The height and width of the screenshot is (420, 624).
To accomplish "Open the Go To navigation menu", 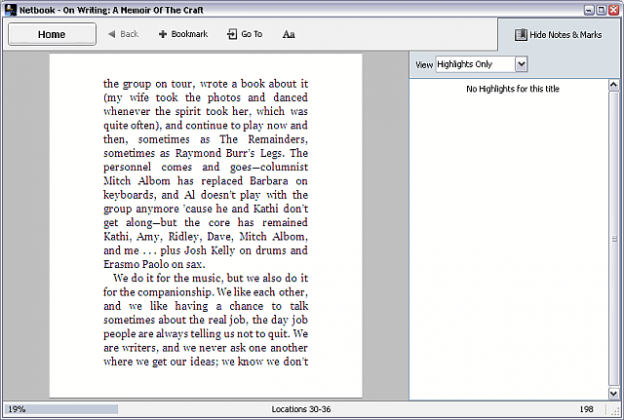I will [245, 34].
